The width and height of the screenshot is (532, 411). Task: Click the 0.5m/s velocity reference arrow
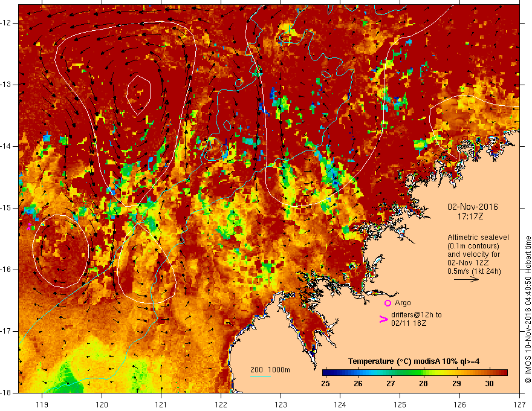(466, 279)
